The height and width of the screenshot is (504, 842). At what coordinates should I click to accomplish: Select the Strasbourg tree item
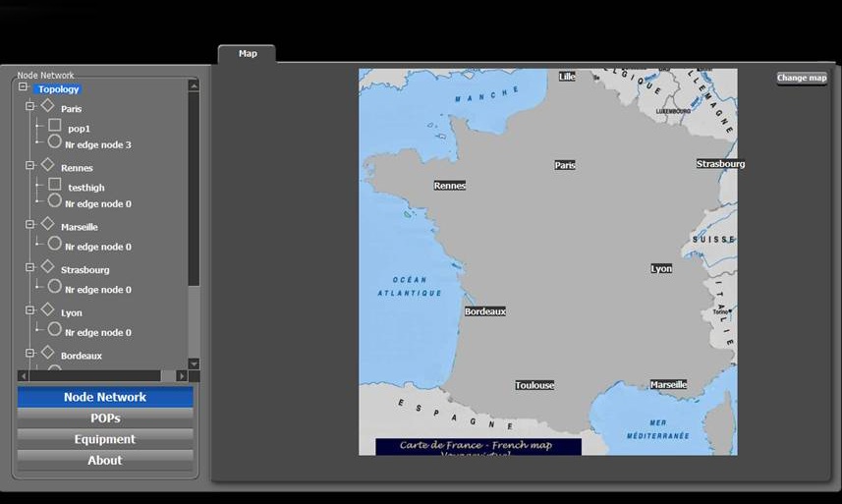[x=84, y=270]
